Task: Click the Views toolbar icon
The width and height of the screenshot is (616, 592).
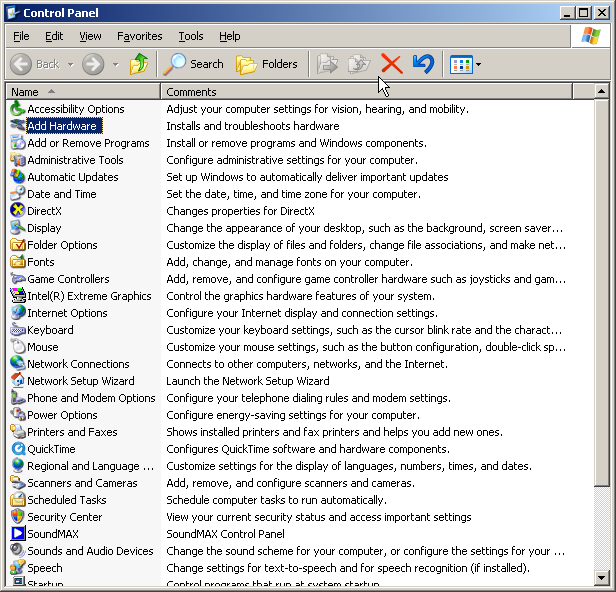Action: tap(461, 65)
